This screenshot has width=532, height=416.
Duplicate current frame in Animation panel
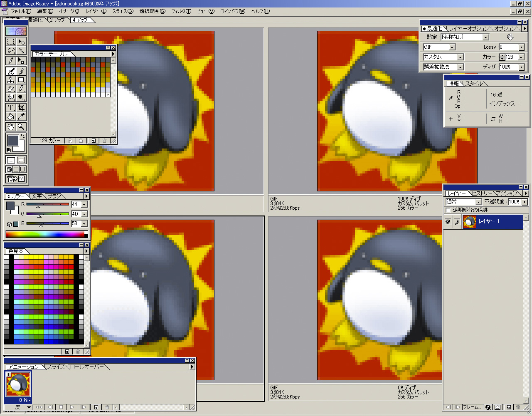(x=96, y=407)
